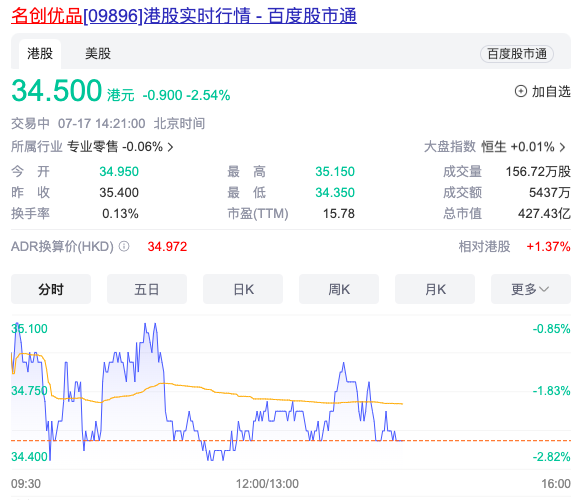
Task: Select the 分时 chart tab
Action: (x=51, y=289)
